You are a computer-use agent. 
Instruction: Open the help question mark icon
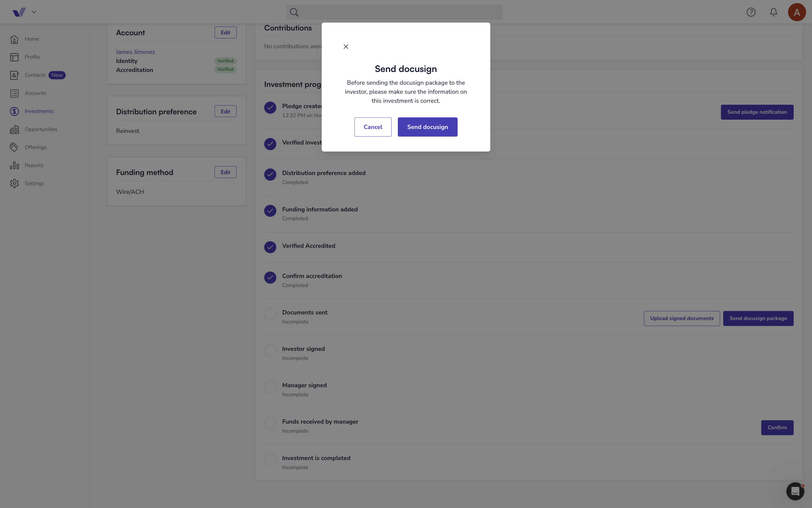(751, 12)
